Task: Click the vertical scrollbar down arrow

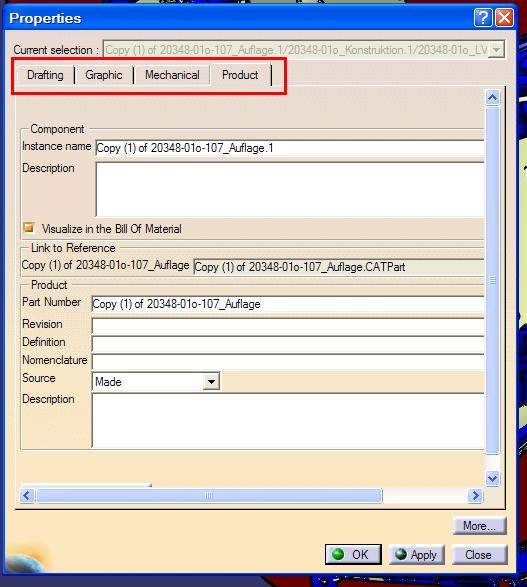Action: [x=493, y=478]
